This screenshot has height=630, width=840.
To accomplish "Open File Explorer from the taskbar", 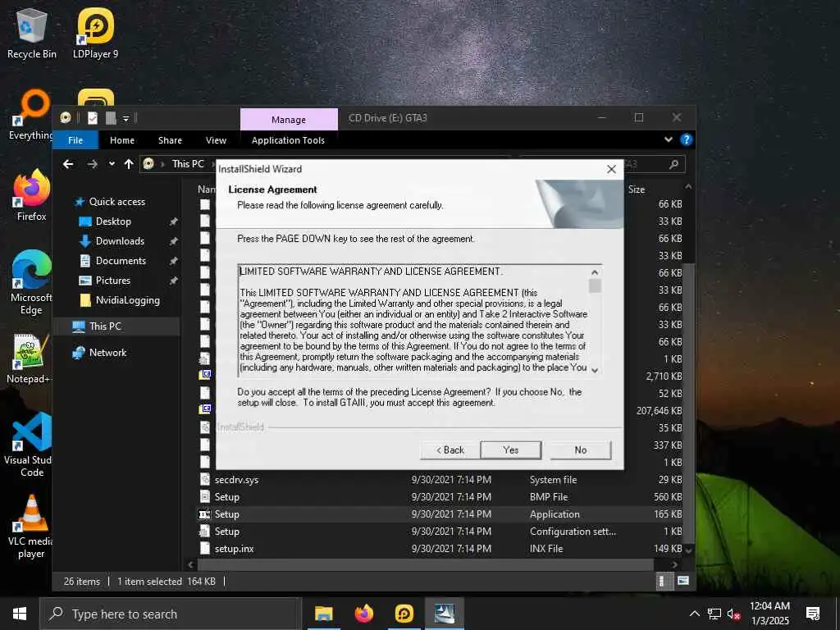I will coord(323,614).
